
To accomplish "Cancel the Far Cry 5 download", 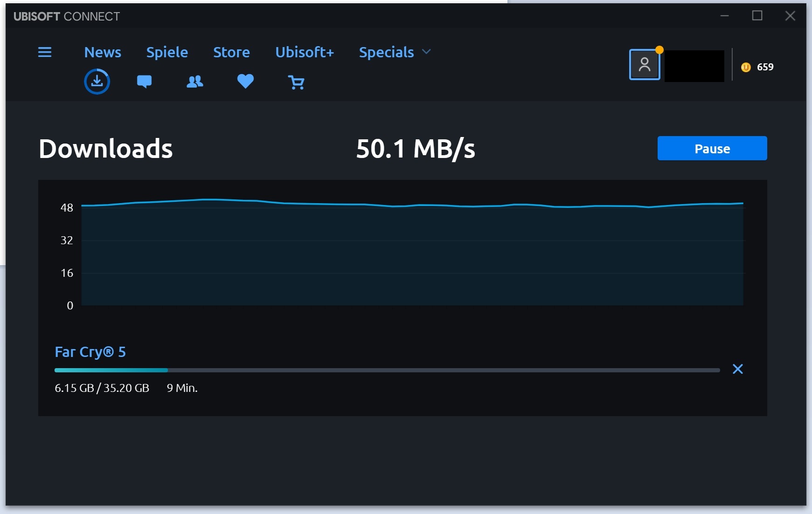I will (738, 369).
